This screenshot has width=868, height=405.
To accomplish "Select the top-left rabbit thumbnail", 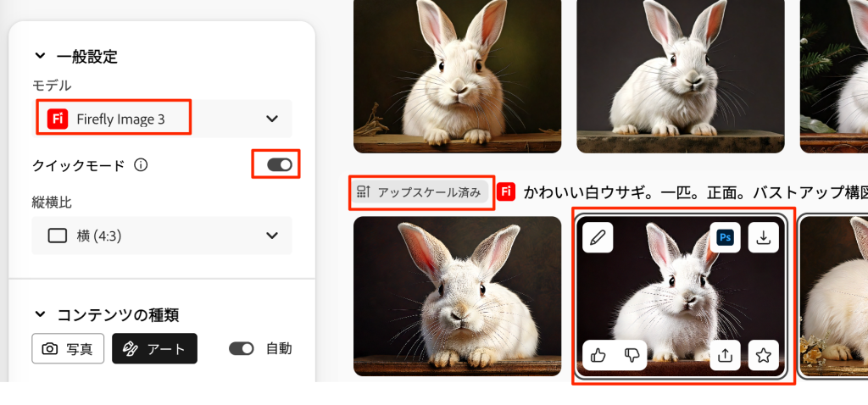I will (457, 76).
